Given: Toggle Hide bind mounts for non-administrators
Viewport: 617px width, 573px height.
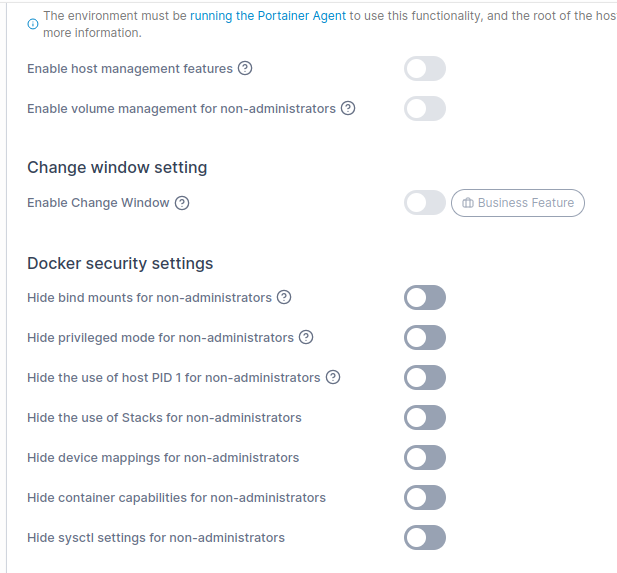Looking at the screenshot, I should tap(424, 297).
